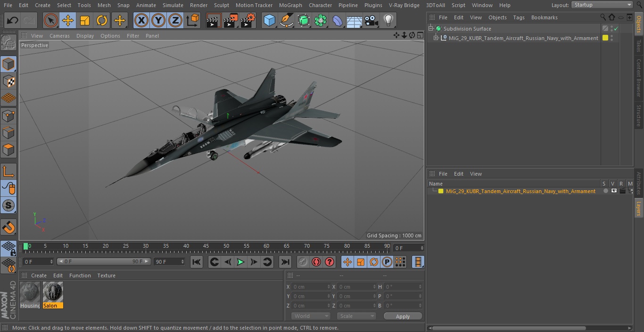Click the preview range slider bar
Image resolution: width=644 pixels, height=332 pixels.
click(x=104, y=261)
